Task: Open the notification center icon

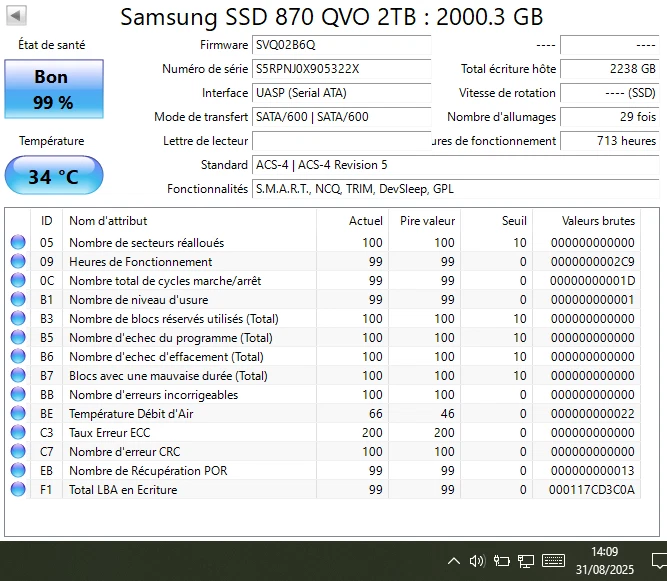Action: (x=659, y=561)
